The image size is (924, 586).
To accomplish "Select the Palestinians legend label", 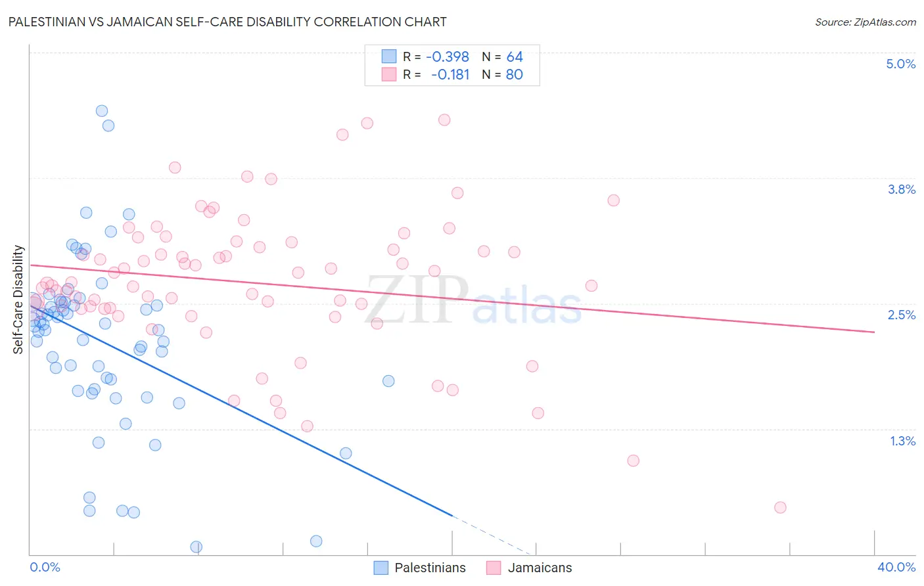I will click(x=430, y=568).
